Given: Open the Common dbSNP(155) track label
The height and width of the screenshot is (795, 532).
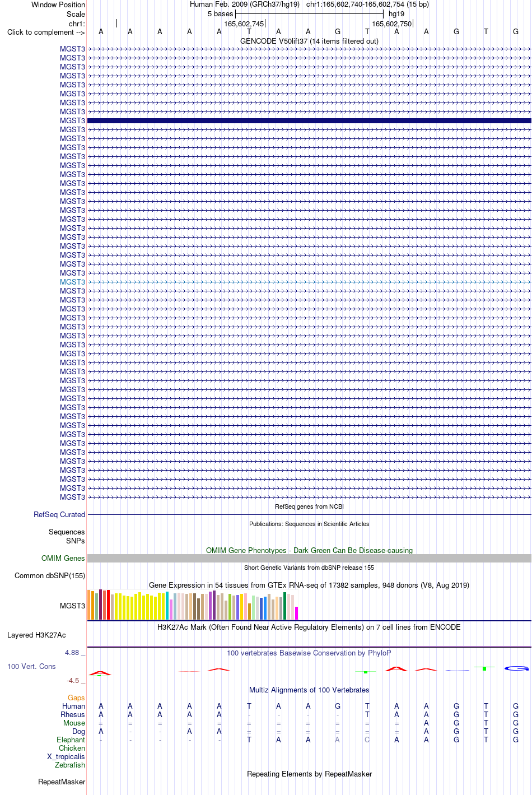Looking at the screenshot, I should coord(50,575).
